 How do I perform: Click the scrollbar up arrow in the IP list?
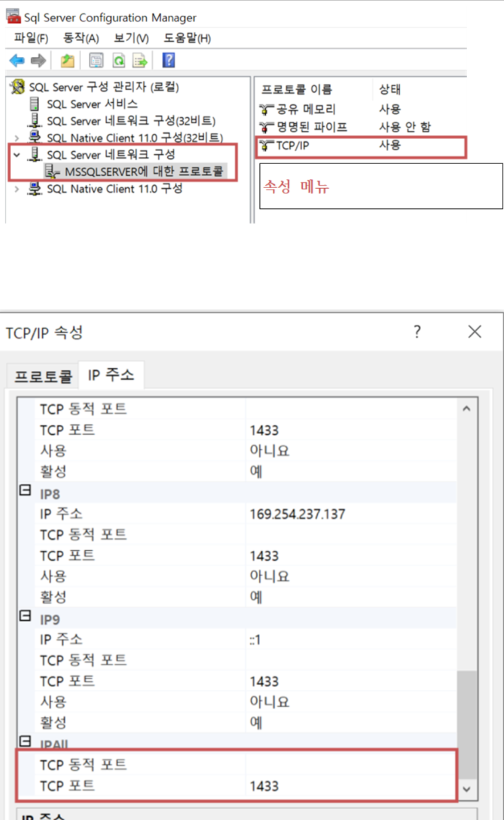[x=467, y=409]
